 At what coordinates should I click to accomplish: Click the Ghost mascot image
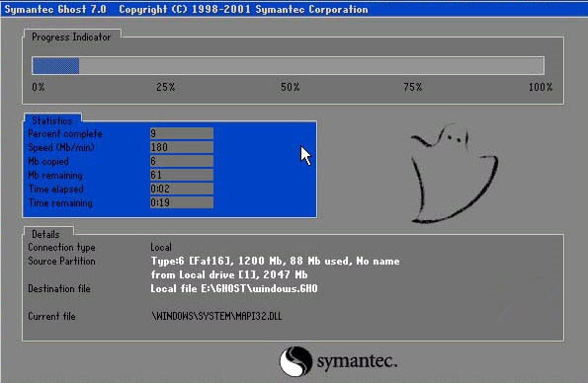pos(455,173)
